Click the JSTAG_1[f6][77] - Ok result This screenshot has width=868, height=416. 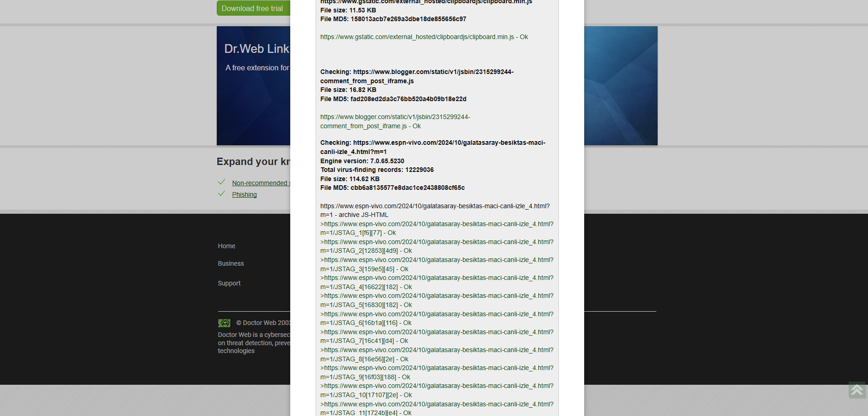tap(437, 228)
